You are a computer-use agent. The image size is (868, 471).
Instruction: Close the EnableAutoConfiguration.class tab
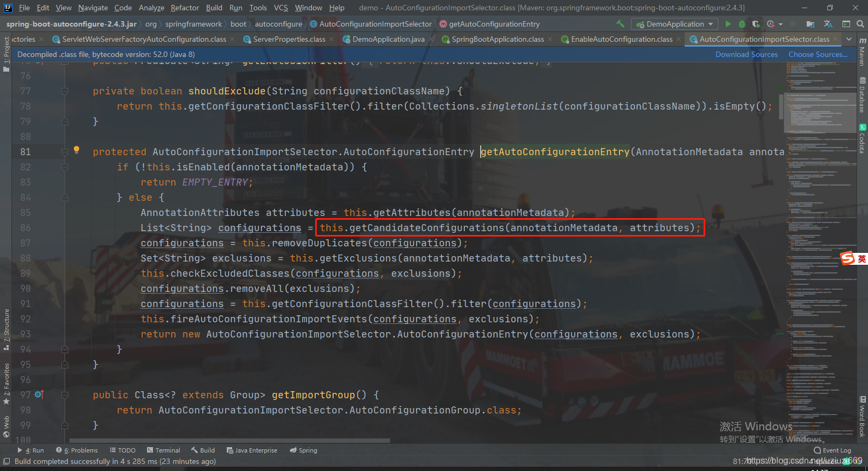click(679, 39)
